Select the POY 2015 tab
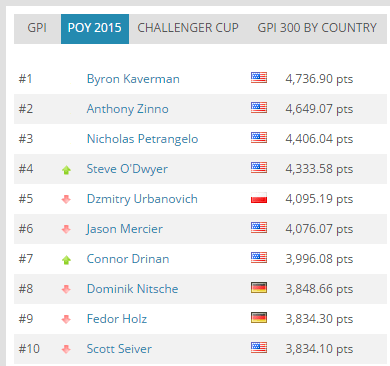The image size is (390, 366). (95, 29)
